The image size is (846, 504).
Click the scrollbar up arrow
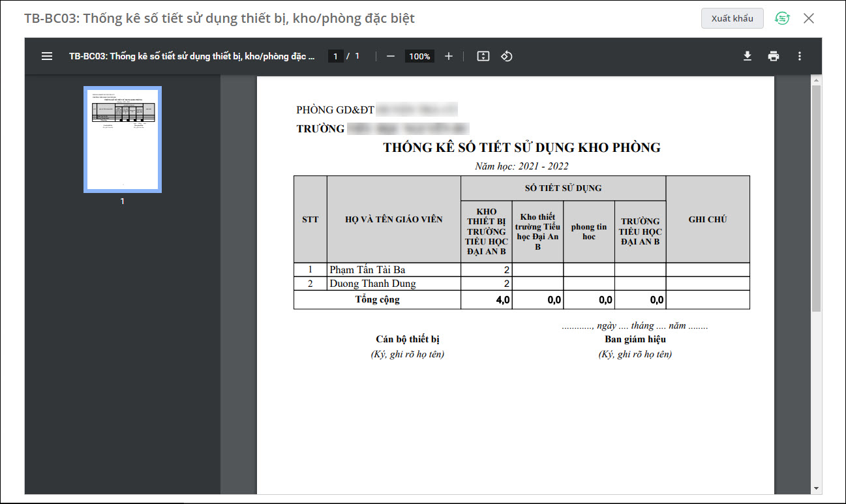[816, 80]
